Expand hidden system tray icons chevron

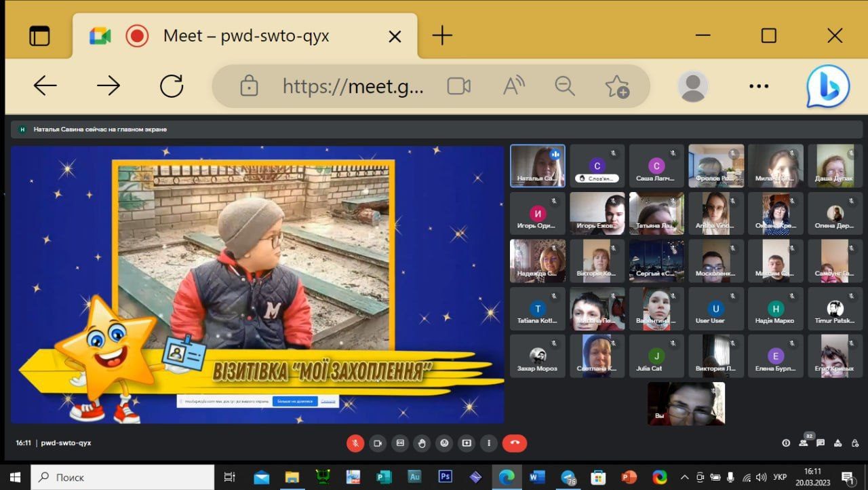pyautogui.click(x=684, y=477)
